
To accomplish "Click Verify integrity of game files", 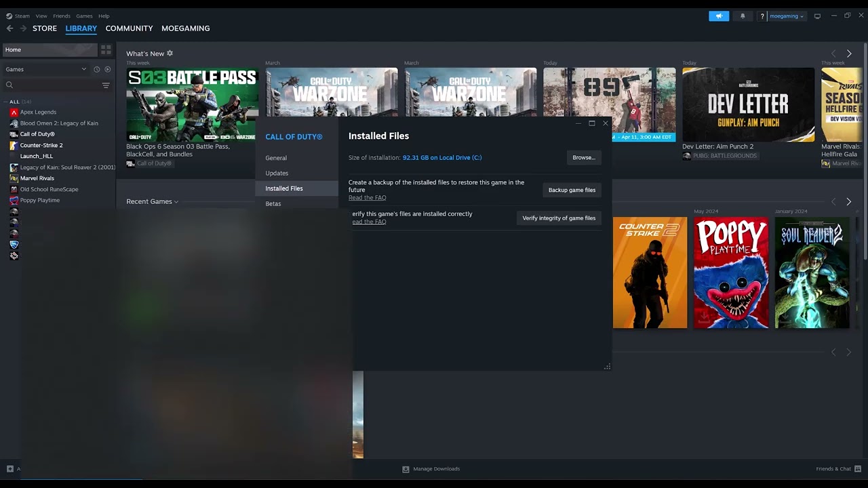I will click(559, 218).
